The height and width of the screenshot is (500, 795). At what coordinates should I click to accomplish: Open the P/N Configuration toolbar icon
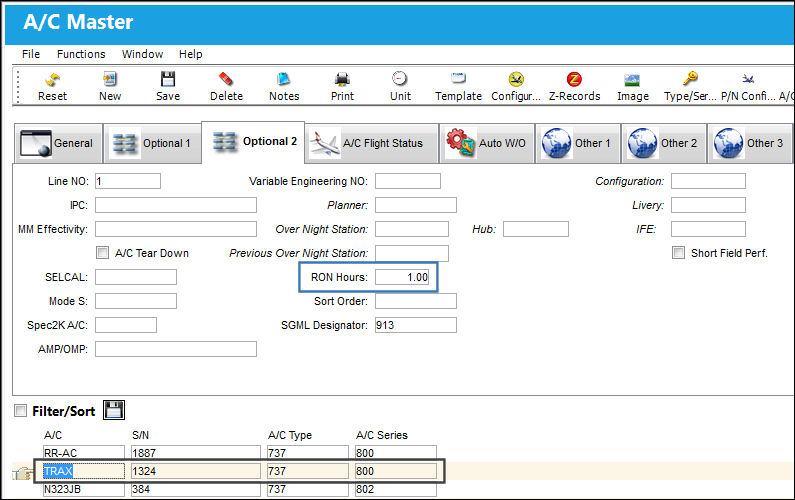748,86
